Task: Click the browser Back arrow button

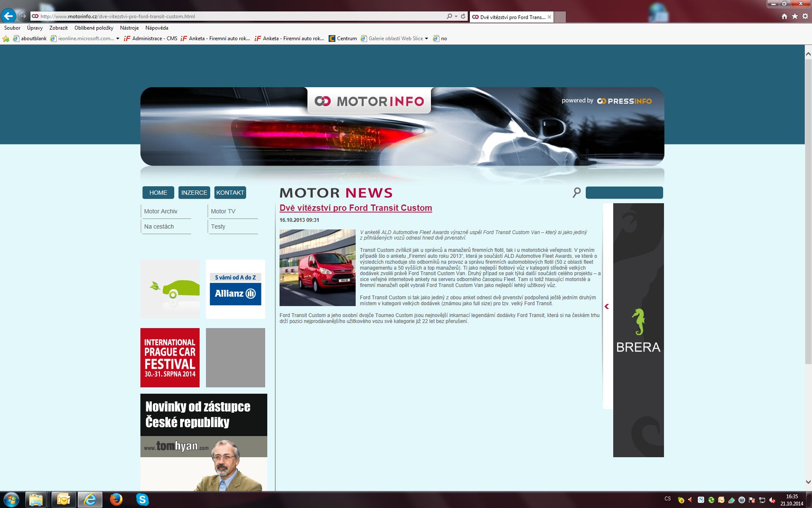Action: point(8,16)
